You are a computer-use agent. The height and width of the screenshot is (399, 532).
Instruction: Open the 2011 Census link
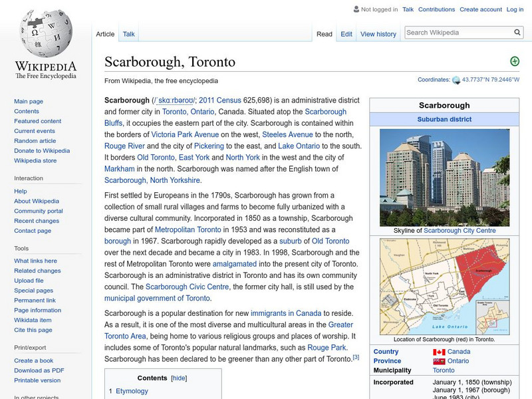tap(220, 100)
